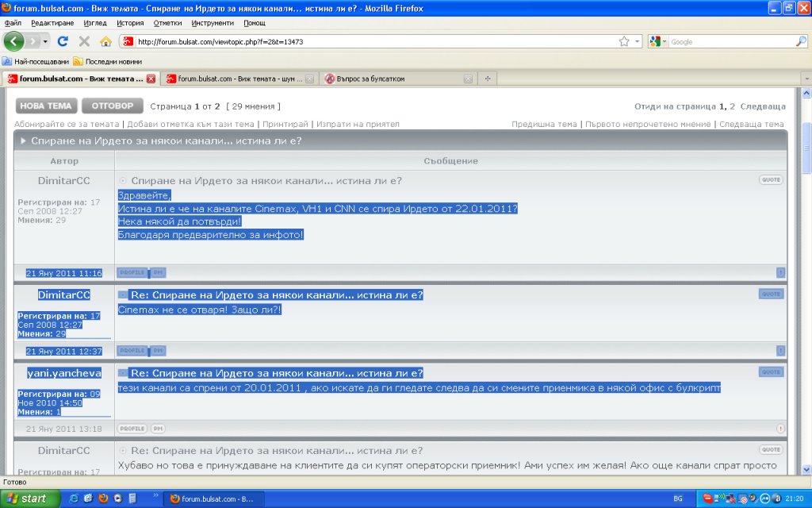Image resolution: width=812 pixels, height=508 pixels.
Task: Switch to the 'Виж темата - шум' tab
Action: [x=239, y=79]
